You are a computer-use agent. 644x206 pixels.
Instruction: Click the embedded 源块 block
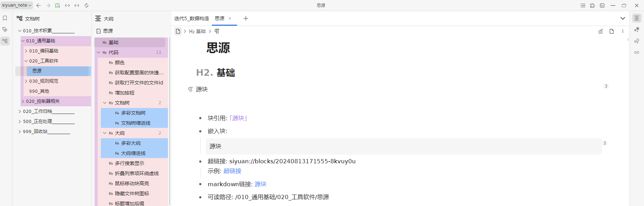coord(404,146)
